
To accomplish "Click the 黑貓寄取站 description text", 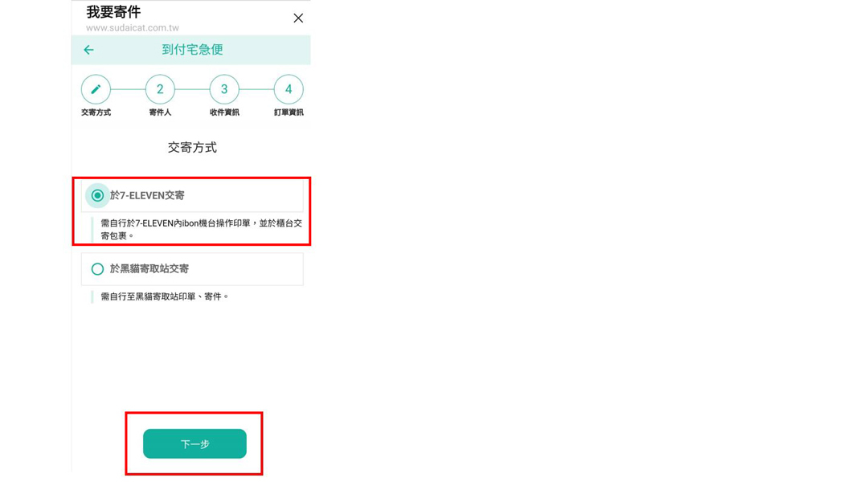I will [165, 296].
